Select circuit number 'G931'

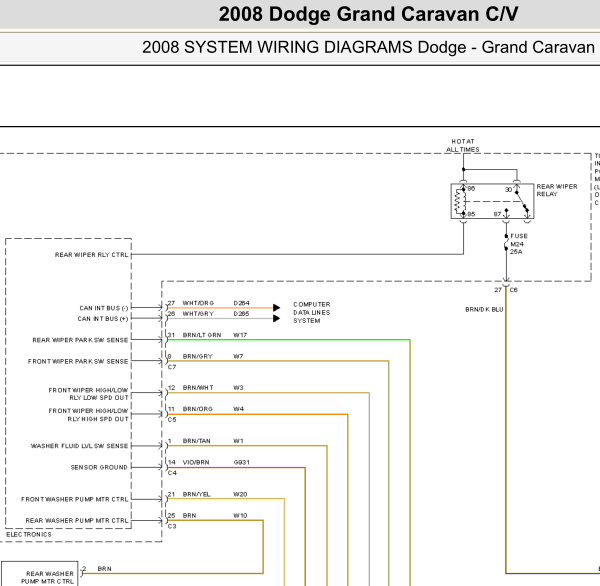241,462
